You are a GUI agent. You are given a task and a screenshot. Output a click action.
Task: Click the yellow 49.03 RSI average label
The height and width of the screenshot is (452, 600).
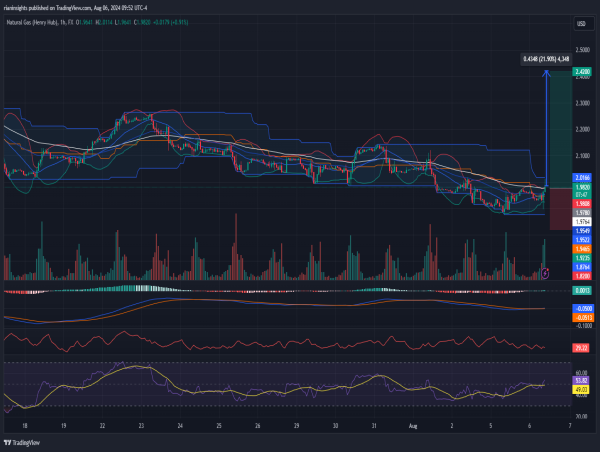pos(580,390)
